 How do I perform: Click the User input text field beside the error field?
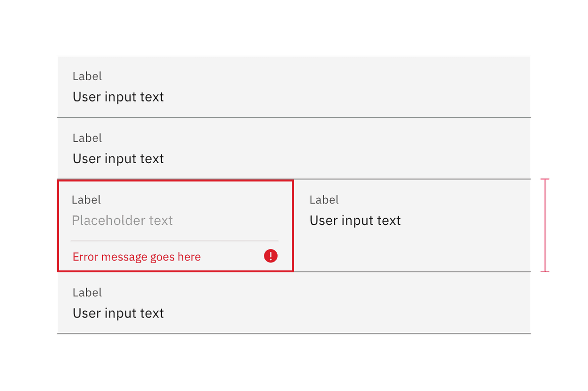355,220
